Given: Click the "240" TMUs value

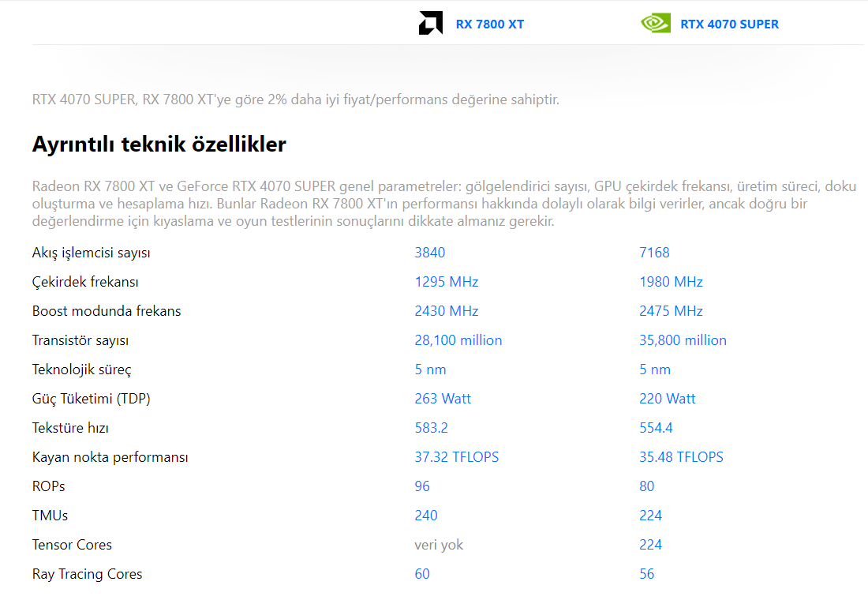Looking at the screenshot, I should [x=426, y=516].
